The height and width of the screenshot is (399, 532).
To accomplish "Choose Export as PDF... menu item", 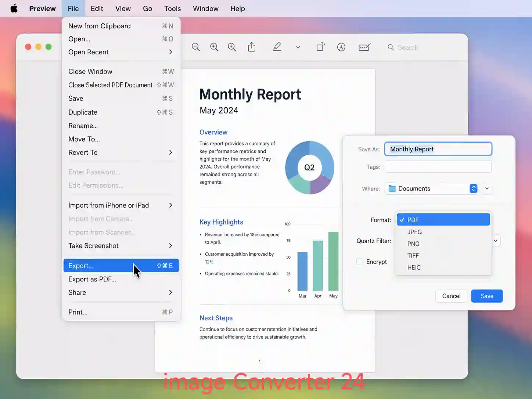I will point(121,279).
